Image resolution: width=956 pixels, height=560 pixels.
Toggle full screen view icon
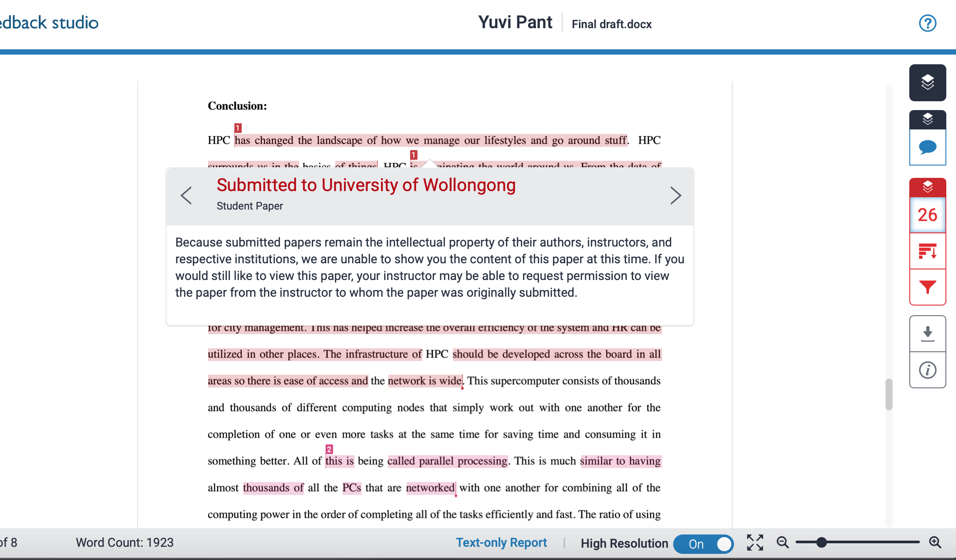click(x=755, y=543)
